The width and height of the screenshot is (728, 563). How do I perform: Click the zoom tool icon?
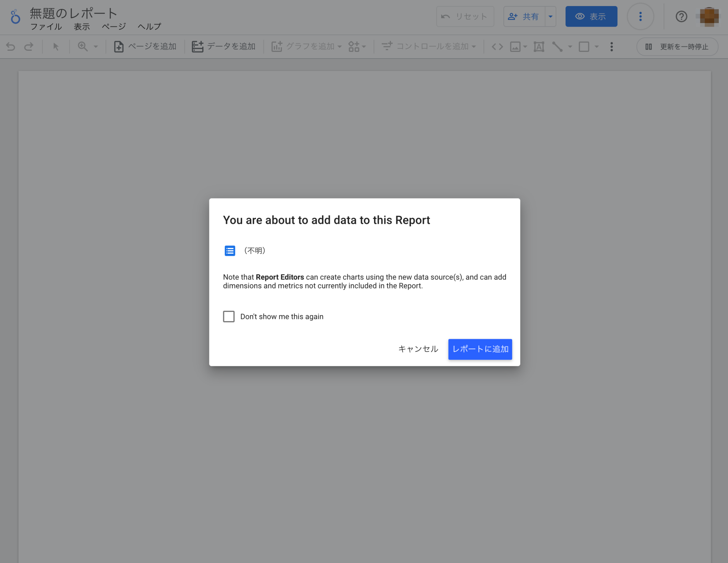coord(83,46)
